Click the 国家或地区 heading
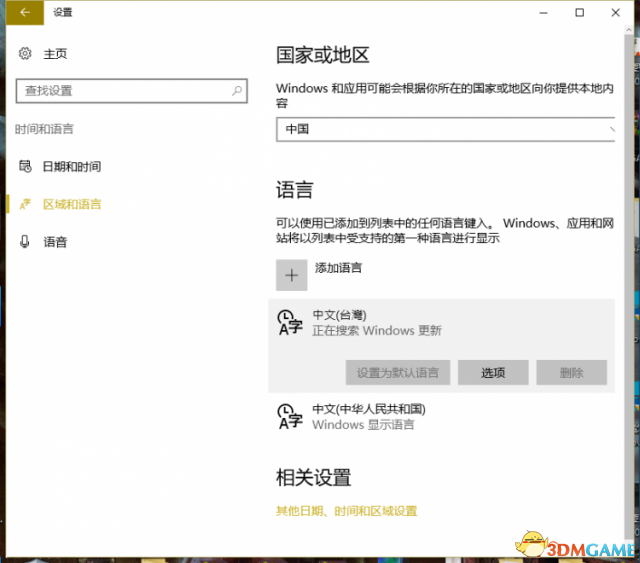The height and width of the screenshot is (563, 640). 322,55
